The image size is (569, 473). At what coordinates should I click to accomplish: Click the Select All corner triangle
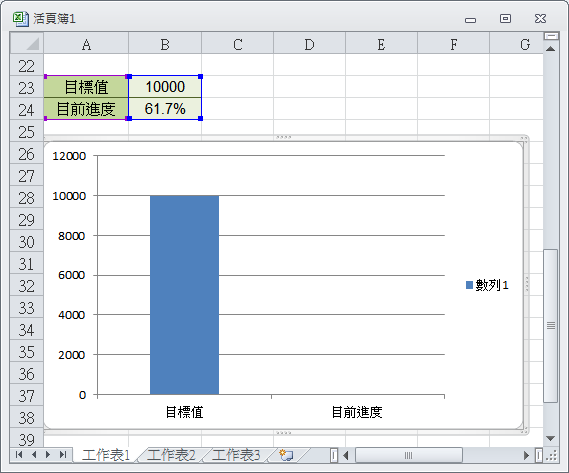click(x=27, y=44)
